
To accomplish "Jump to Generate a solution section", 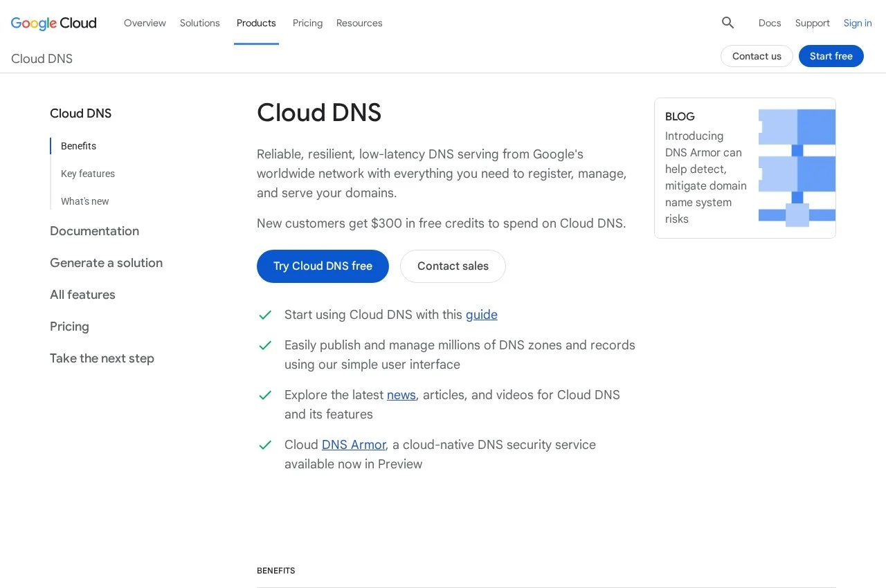I will pyautogui.click(x=106, y=263).
